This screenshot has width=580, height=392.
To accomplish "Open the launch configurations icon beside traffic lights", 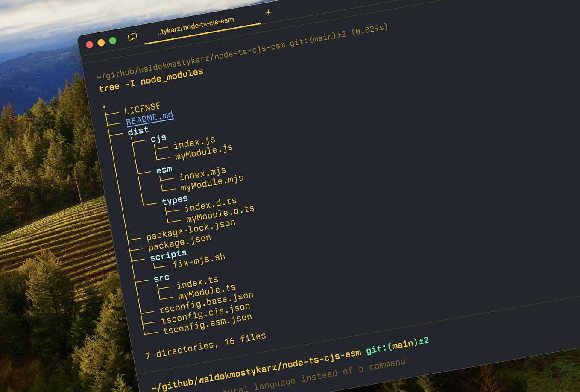I will [132, 37].
